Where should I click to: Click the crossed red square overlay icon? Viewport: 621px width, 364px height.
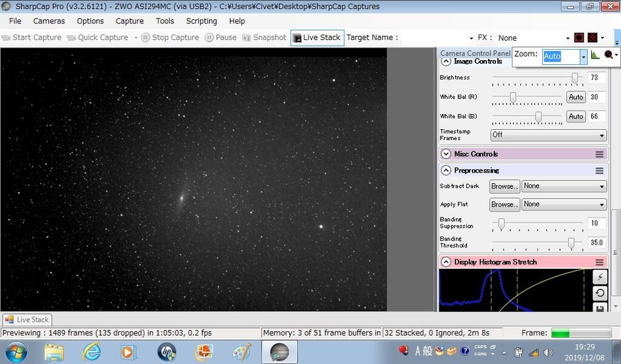tap(593, 37)
